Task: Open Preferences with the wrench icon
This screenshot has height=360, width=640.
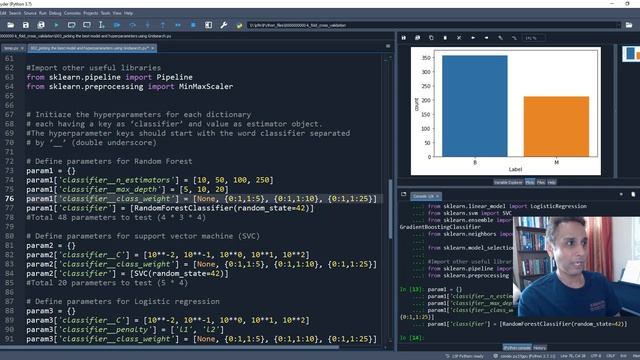Action: pyautogui.click(x=224, y=25)
